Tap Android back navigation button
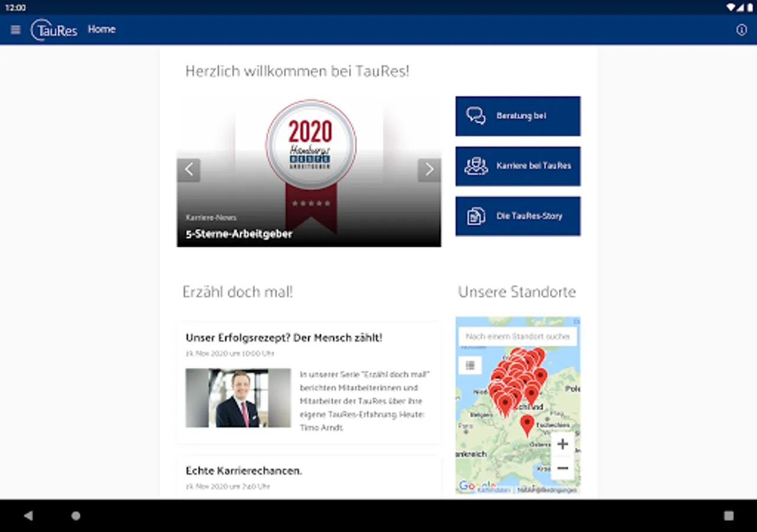 point(28,515)
